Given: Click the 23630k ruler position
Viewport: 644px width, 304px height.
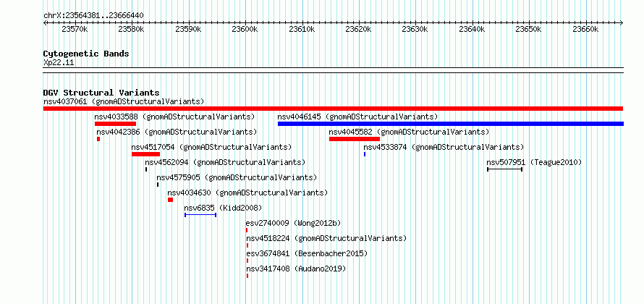Looking at the screenshot, I should (415, 29).
